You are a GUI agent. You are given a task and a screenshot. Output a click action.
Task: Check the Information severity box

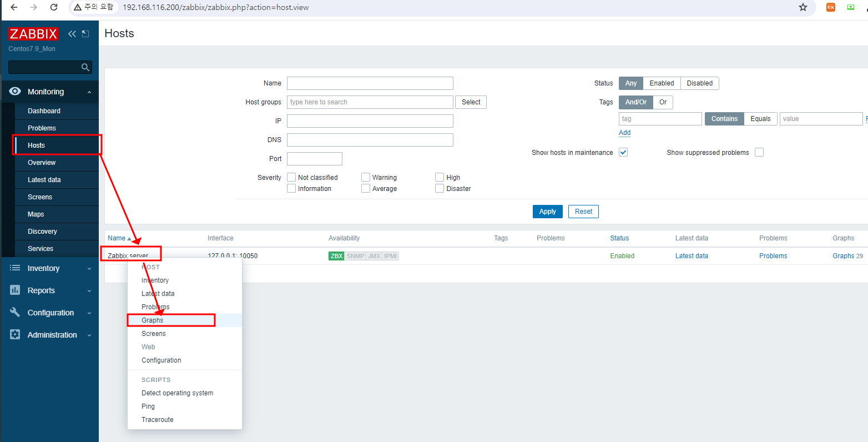(x=291, y=188)
